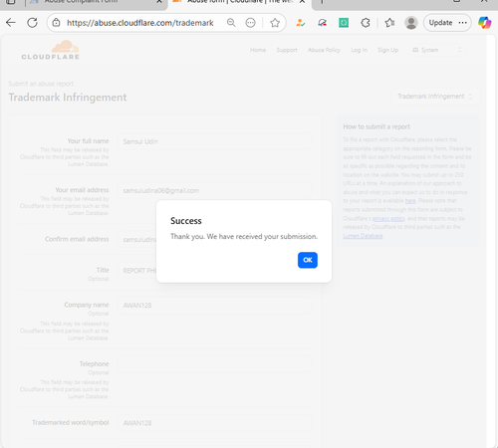Screen dimensions: 498x448
Task: Open the Lumen Database link
Action: click(363, 236)
